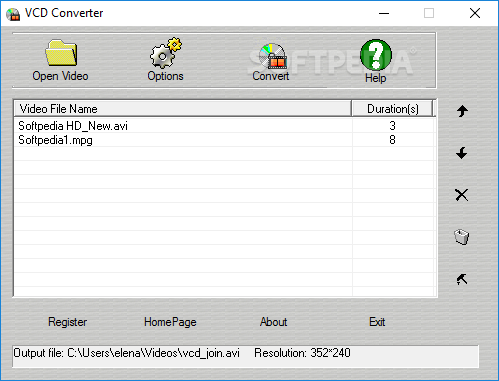Viewport: 499px width, 381px height.
Task: Click the Resolution: 352*240 status text
Action: [x=302, y=353]
